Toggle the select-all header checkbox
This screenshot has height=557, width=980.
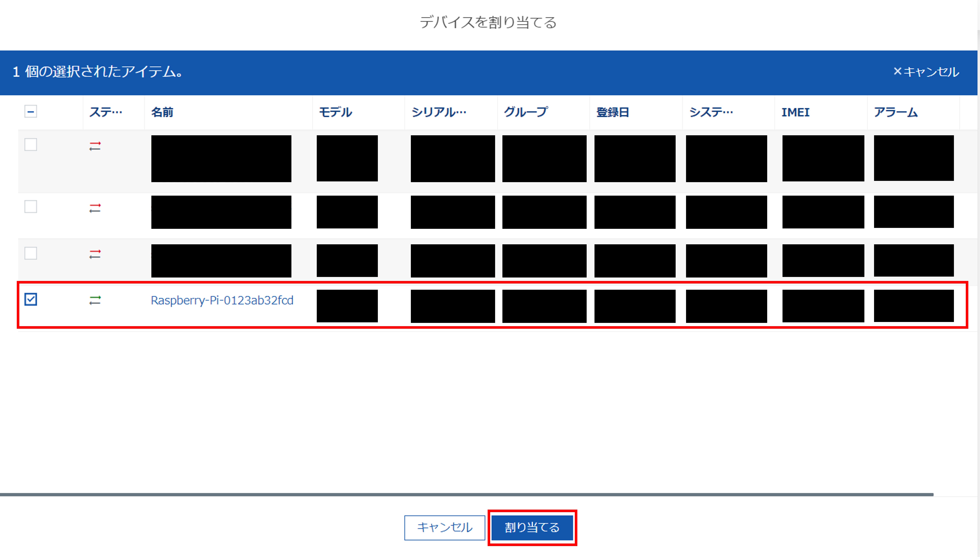(31, 112)
